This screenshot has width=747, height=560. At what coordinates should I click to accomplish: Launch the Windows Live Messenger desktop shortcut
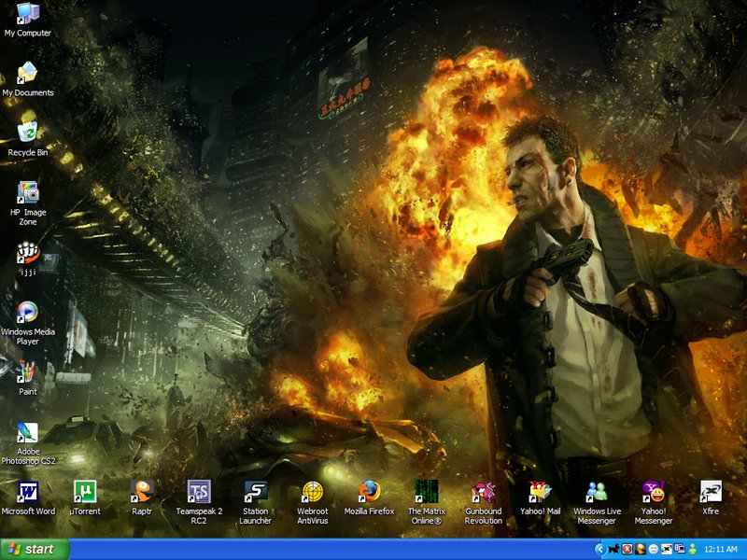(x=597, y=503)
